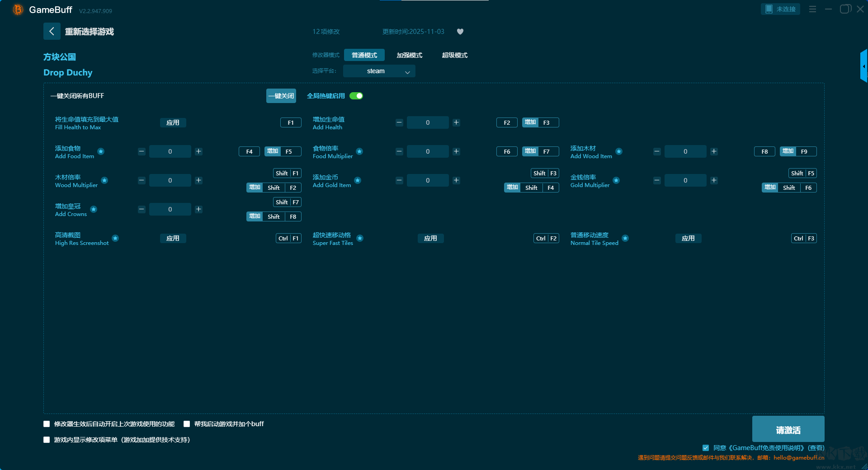The width and height of the screenshot is (868, 470).
Task: Open the steam platform dropdown
Action: [x=379, y=71]
